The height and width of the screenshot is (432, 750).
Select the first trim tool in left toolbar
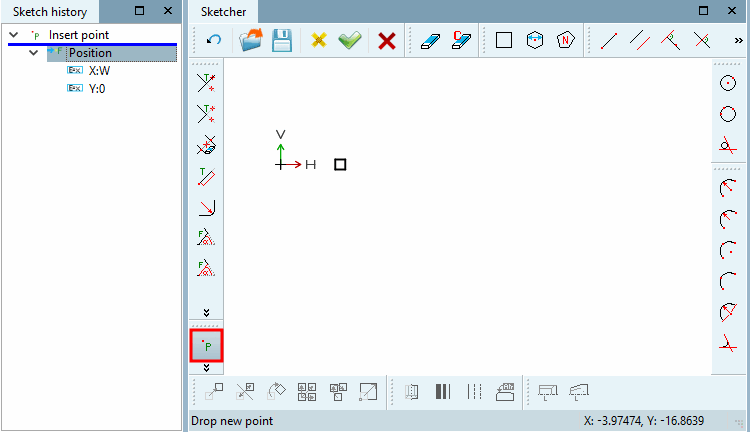click(x=206, y=83)
